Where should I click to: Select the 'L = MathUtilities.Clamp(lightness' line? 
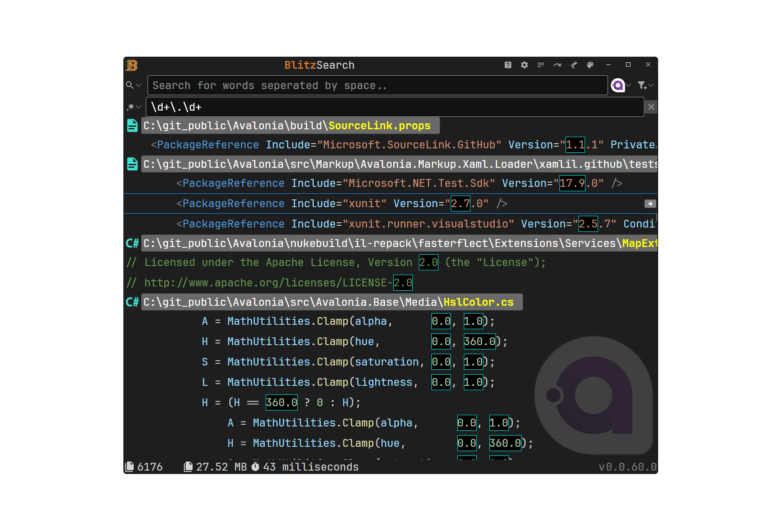point(391,382)
